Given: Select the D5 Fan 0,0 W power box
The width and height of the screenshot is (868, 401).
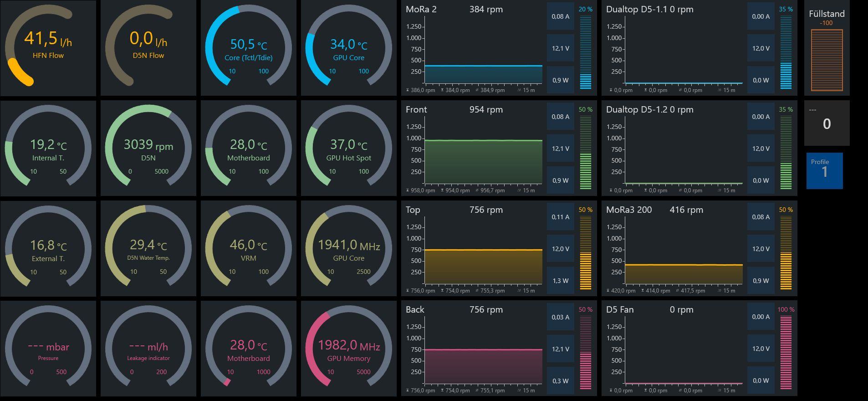Looking at the screenshot, I should pyautogui.click(x=761, y=380).
